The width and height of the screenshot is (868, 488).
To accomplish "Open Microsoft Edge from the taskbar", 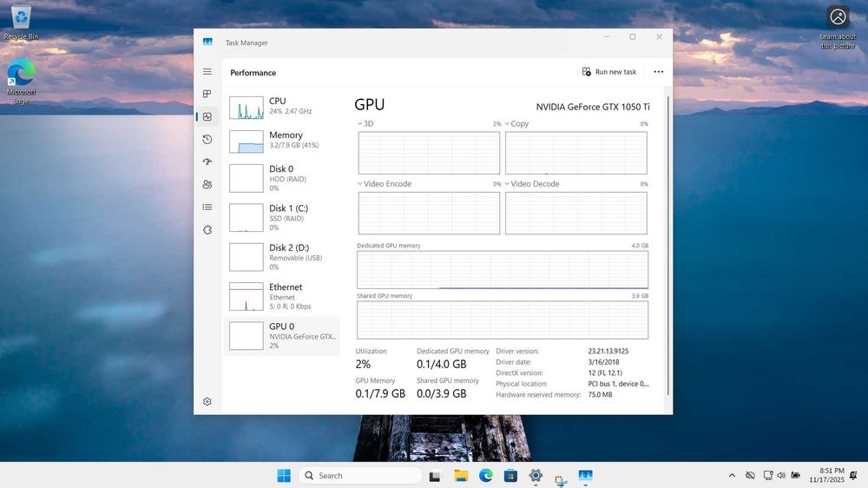I will click(485, 476).
